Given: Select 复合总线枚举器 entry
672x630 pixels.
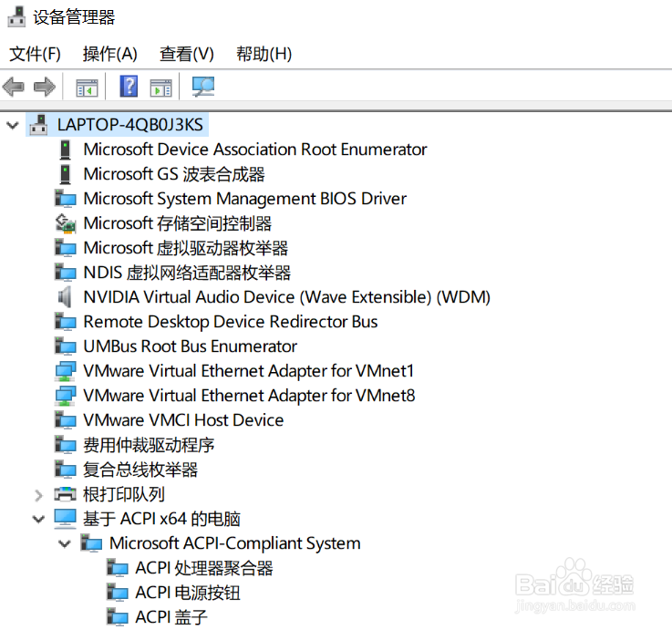Looking at the screenshot, I should (140, 470).
